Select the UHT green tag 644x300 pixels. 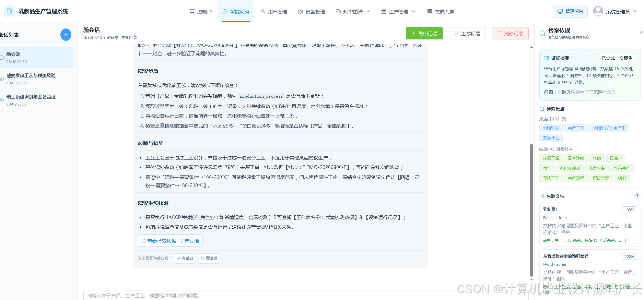622,178
